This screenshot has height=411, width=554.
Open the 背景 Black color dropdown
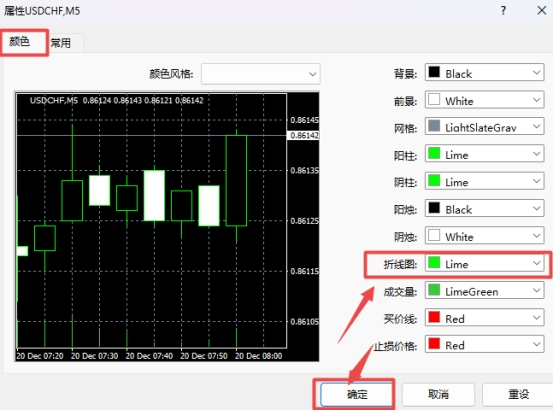tap(484, 72)
